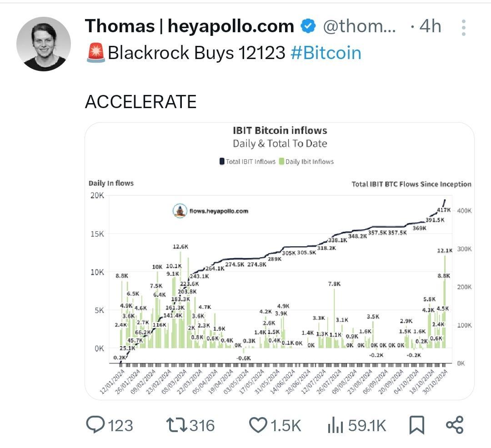Retweet the post via the repost icon
The image size is (491, 448).
[176, 425]
